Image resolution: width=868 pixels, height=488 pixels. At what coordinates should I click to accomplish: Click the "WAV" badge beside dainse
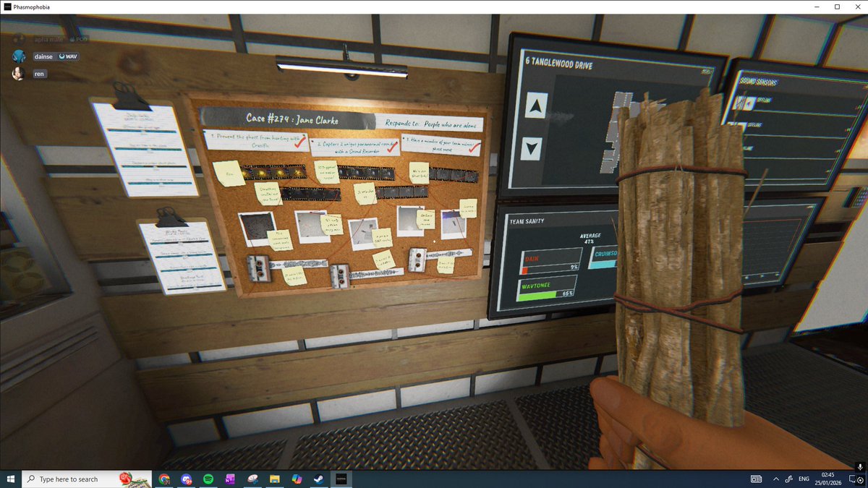tap(68, 56)
